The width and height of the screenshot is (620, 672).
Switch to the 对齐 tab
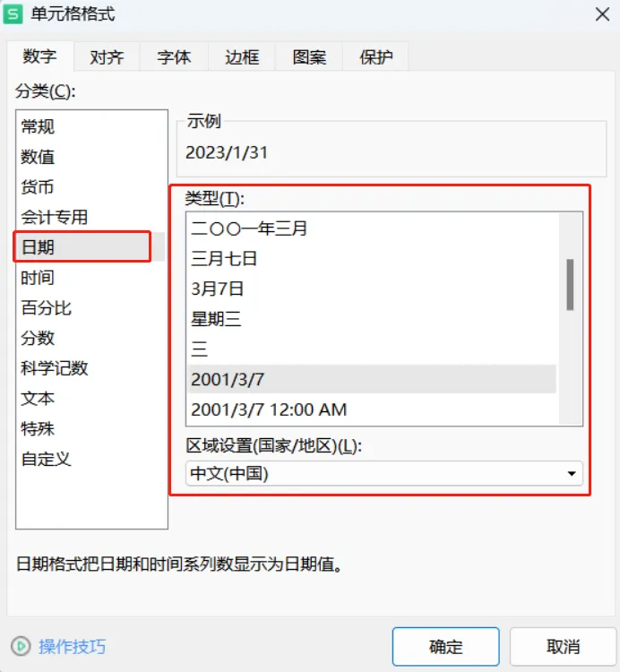[107, 56]
